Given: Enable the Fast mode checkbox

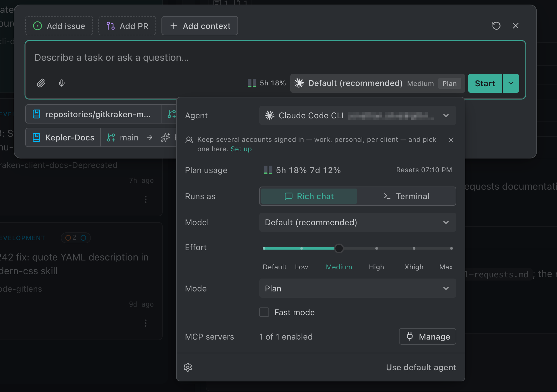Looking at the screenshot, I should [x=264, y=312].
